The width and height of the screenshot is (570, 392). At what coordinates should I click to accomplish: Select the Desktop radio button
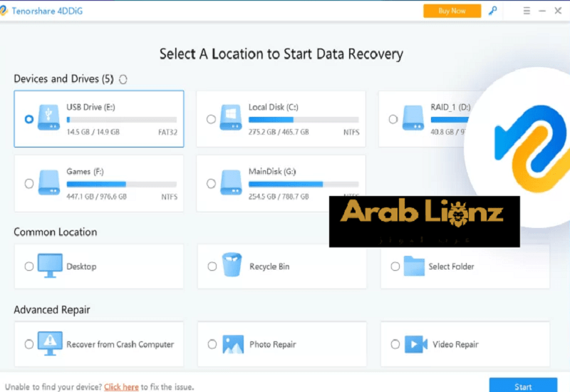pyautogui.click(x=29, y=266)
